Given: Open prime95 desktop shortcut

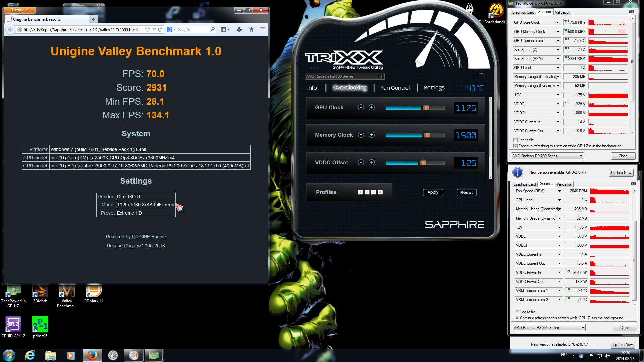Looking at the screenshot, I should 40,327.
